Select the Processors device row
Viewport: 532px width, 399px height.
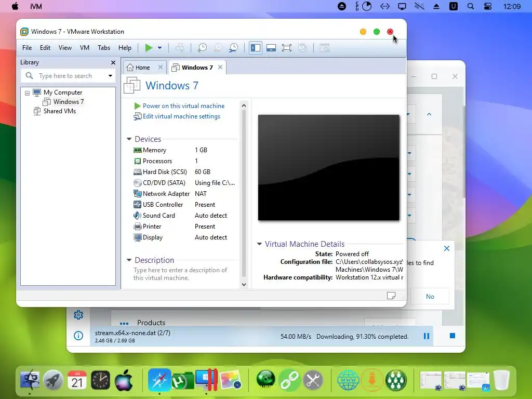tap(184, 161)
